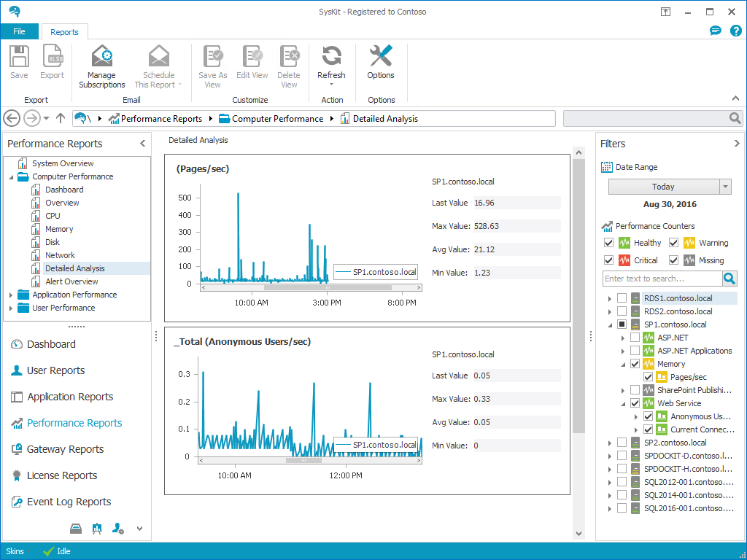The width and height of the screenshot is (747, 560).
Task: Check the RDS1.contoso.local checkbox
Action: pyautogui.click(x=622, y=298)
